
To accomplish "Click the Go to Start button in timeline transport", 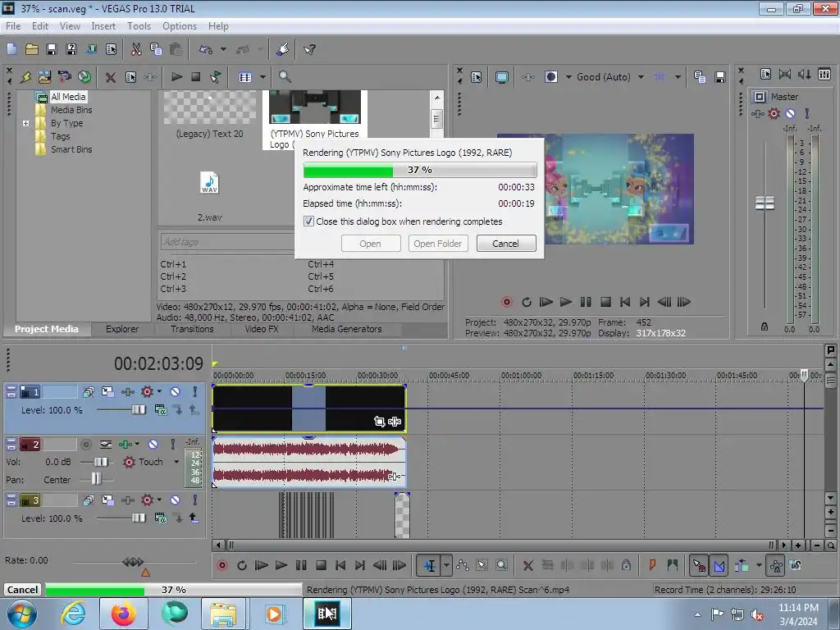I will pos(340,565).
